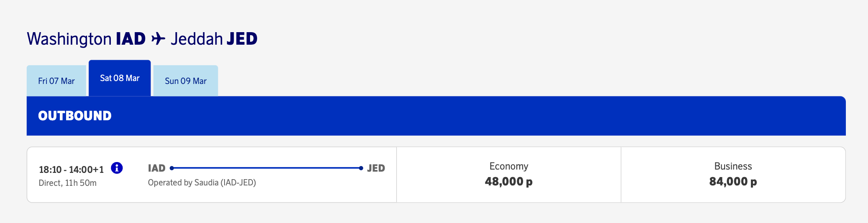Click the Direct, 11h 50m duration text
The image size is (868, 223).
coord(68,183)
